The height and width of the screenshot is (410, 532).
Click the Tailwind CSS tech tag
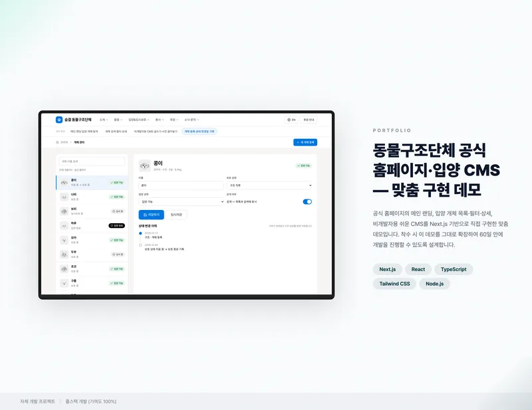394,284
